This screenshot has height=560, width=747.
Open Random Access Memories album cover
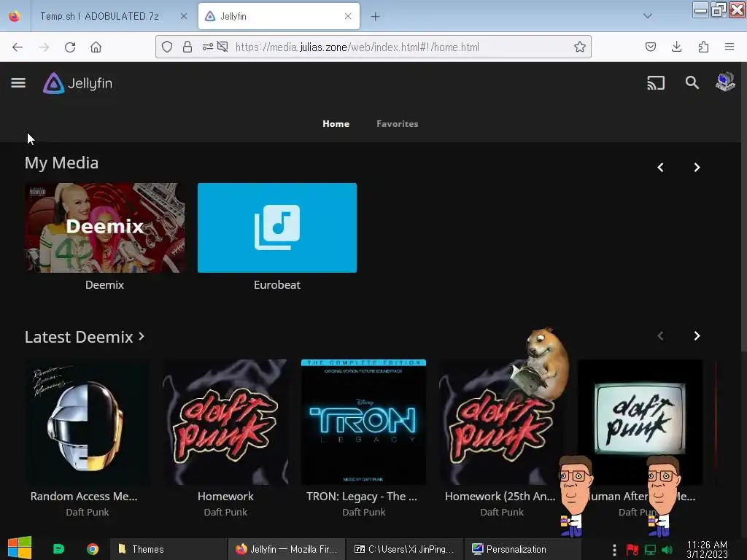[x=88, y=422]
